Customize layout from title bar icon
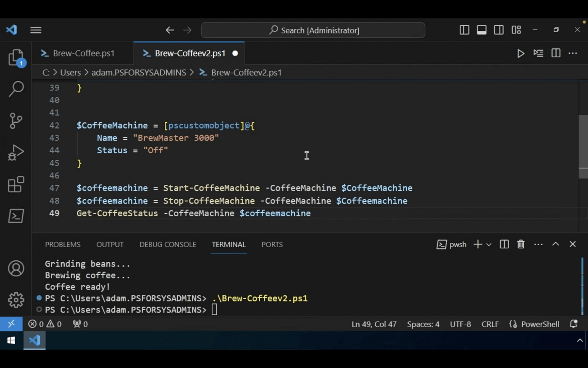588x368 pixels. pyautogui.click(x=516, y=30)
